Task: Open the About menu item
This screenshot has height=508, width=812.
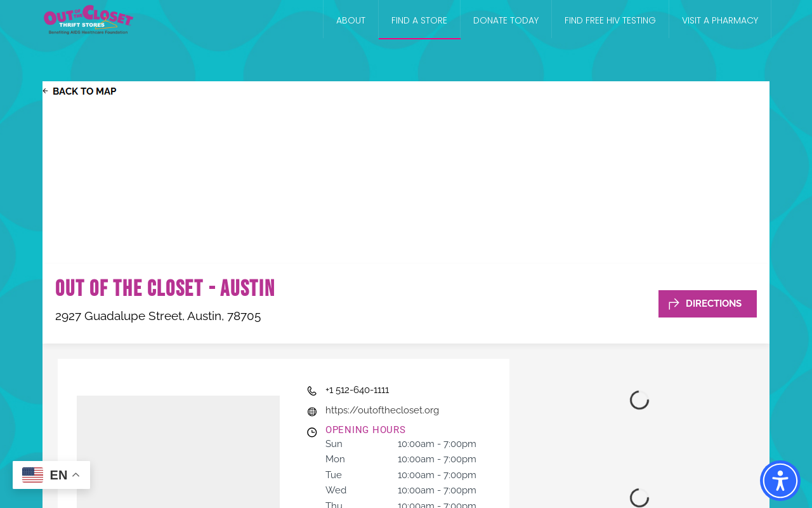Action: pyautogui.click(x=351, y=20)
